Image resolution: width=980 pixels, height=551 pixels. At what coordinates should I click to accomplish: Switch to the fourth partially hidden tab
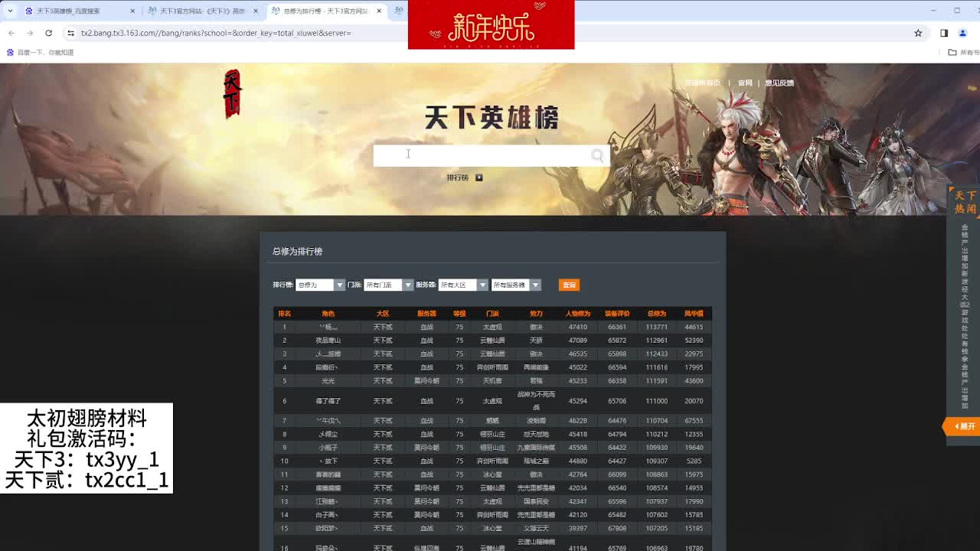click(398, 11)
